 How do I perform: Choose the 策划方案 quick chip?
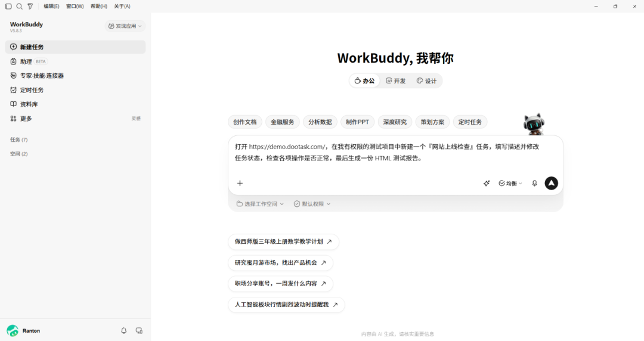[432, 122]
